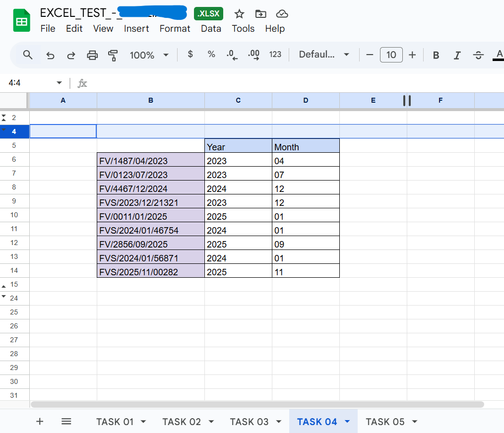This screenshot has height=433, width=504.
Task: Open more number formats 123
Action: pos(275,55)
